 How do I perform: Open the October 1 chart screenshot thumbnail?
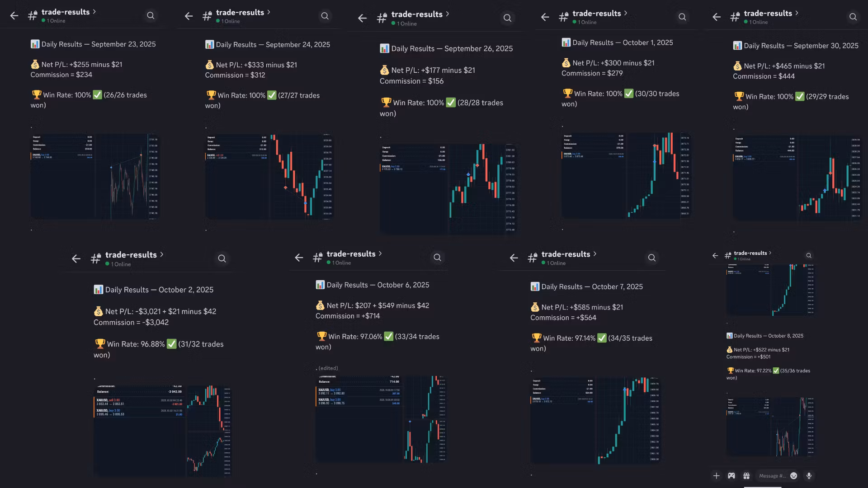[x=626, y=175]
